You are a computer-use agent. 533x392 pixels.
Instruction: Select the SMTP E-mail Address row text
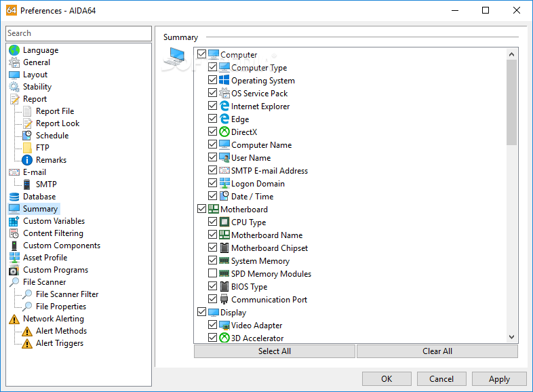[269, 171]
